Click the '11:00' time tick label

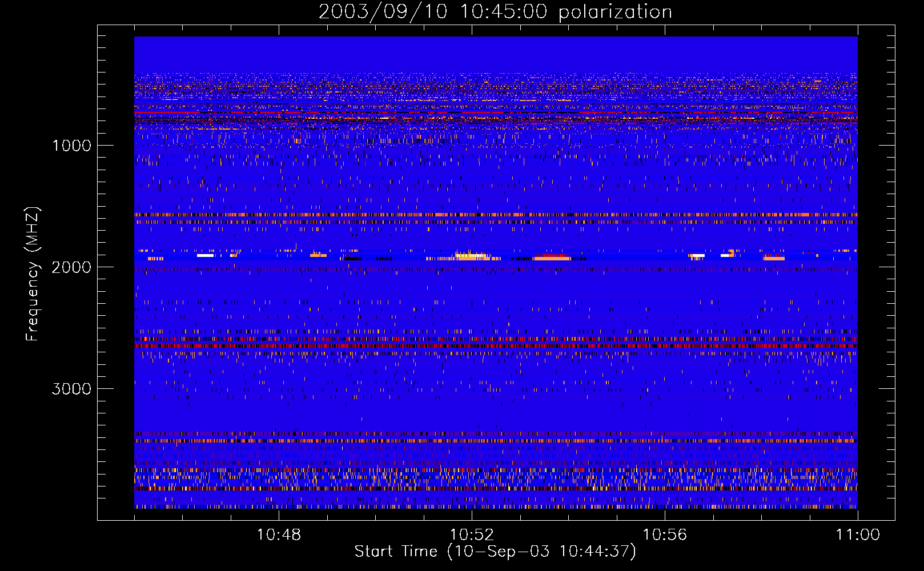pyautogui.click(x=858, y=535)
